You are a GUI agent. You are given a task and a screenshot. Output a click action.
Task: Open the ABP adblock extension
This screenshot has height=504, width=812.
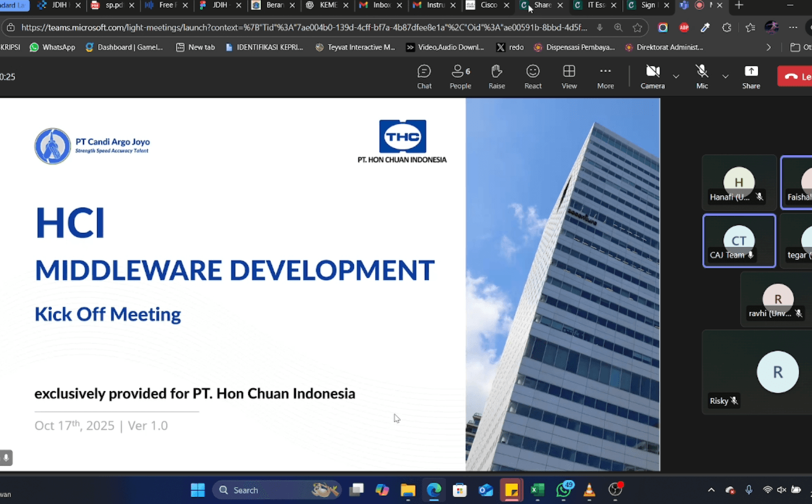(684, 27)
